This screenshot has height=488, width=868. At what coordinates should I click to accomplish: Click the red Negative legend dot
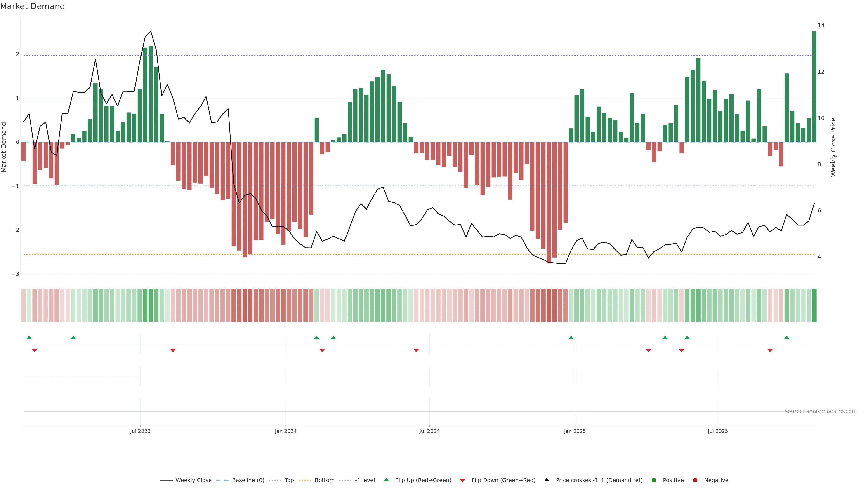(695, 480)
